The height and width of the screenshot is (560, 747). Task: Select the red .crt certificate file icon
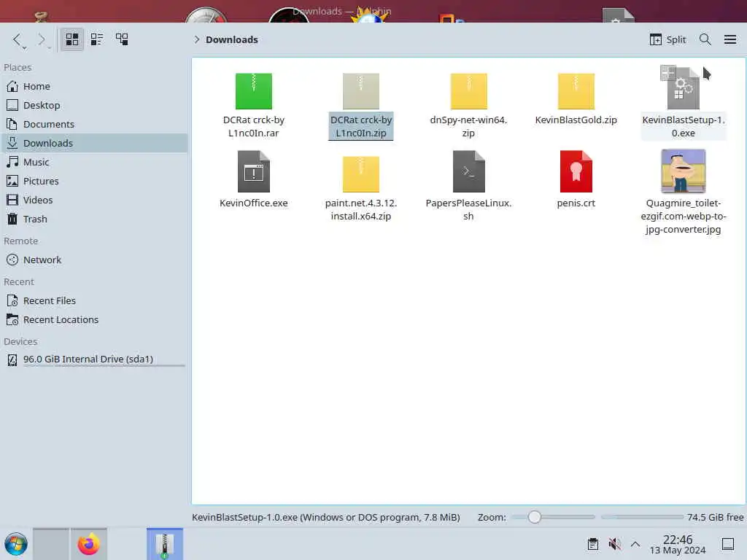point(576,171)
